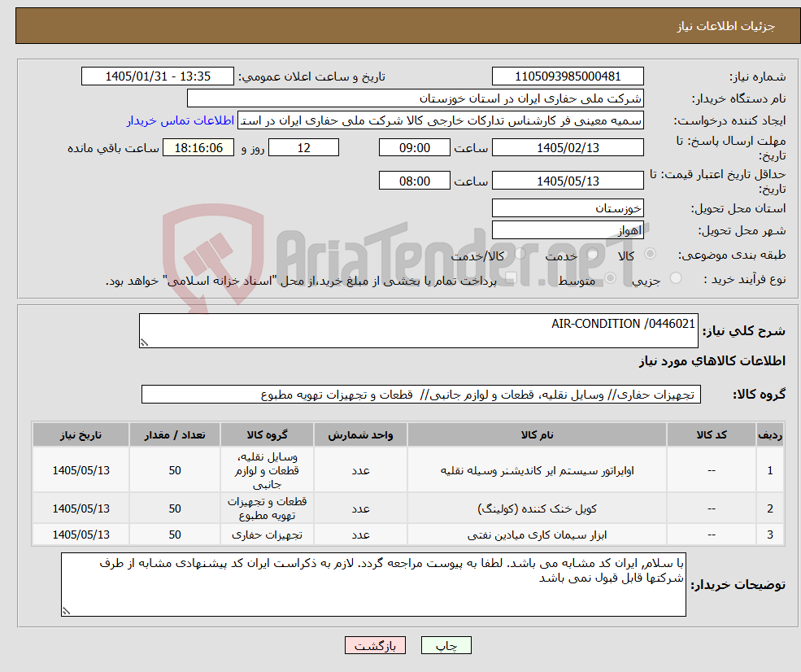Click the price validity hour 08:00
This screenshot has height=672, width=801.
coord(414,181)
